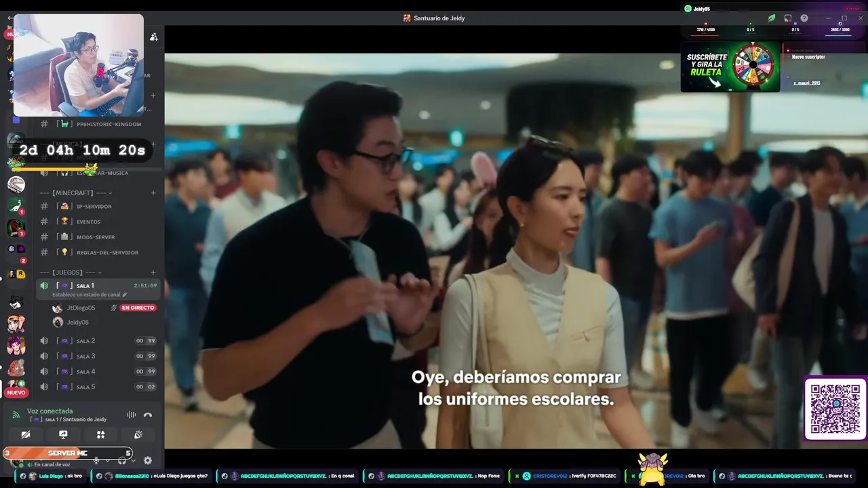The height and width of the screenshot is (488, 868).
Task: Open the dinosaur silhouette server icon
Action: 16,205
